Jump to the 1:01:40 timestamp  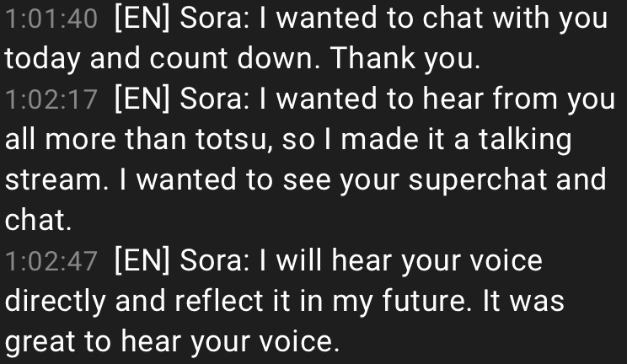(51, 19)
